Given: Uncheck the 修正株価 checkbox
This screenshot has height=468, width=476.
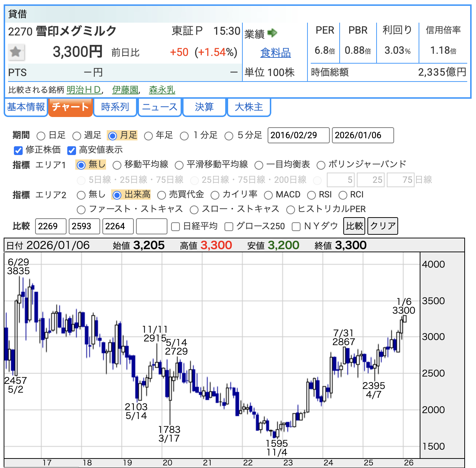Looking at the screenshot, I should 18,150.
